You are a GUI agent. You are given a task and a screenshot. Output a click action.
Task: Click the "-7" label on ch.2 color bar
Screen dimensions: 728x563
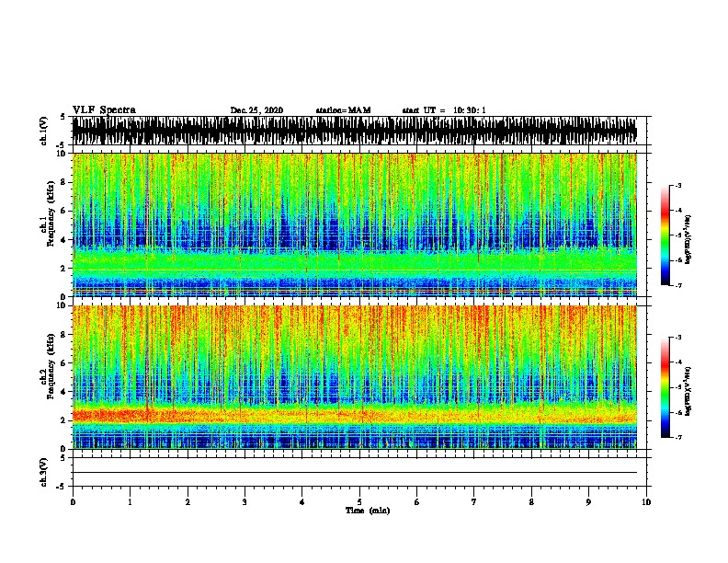point(677,438)
